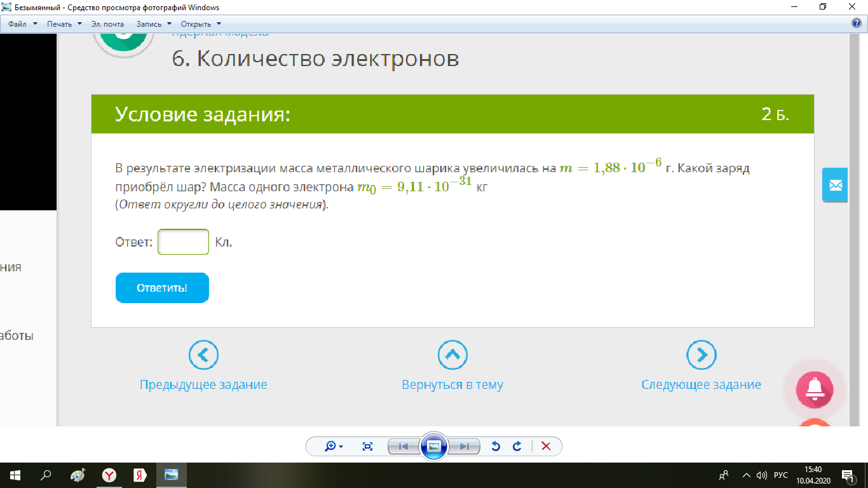The width and height of the screenshot is (868, 488).
Task: Open the Вернуться в тему link
Action: point(452,385)
